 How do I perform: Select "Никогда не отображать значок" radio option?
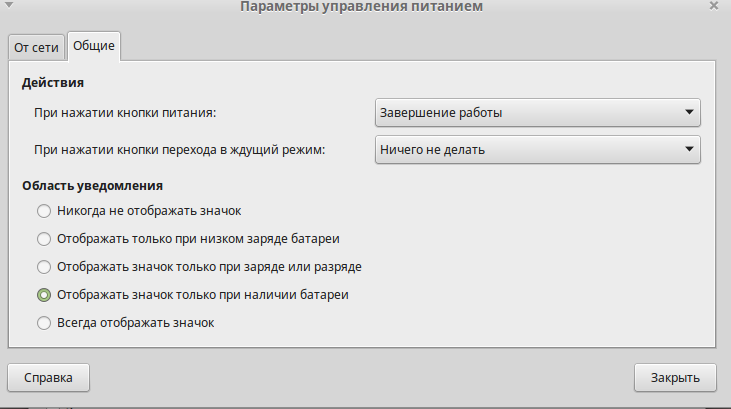44,211
